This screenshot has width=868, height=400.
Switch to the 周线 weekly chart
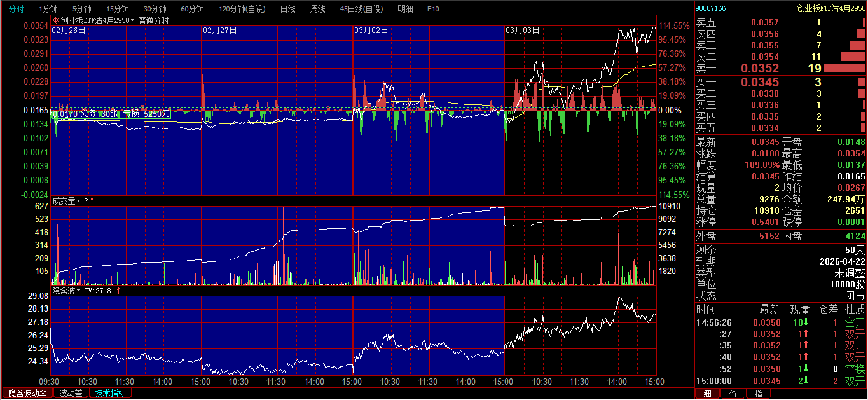318,9
